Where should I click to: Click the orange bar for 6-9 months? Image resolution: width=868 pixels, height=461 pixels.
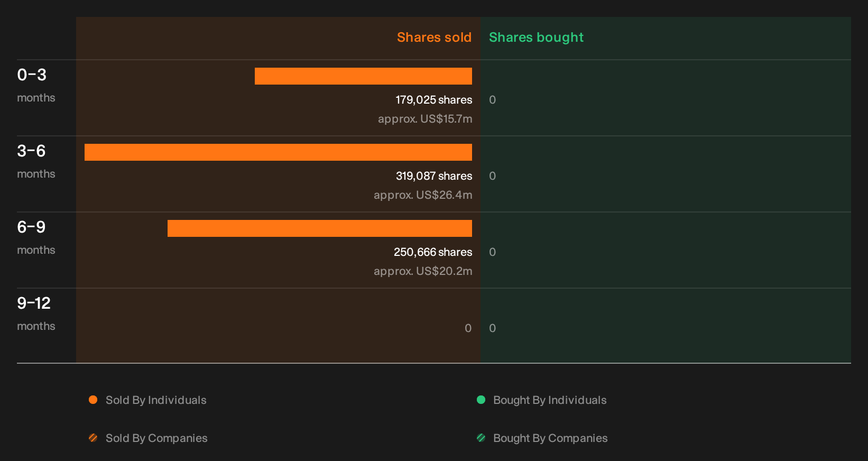click(x=320, y=228)
